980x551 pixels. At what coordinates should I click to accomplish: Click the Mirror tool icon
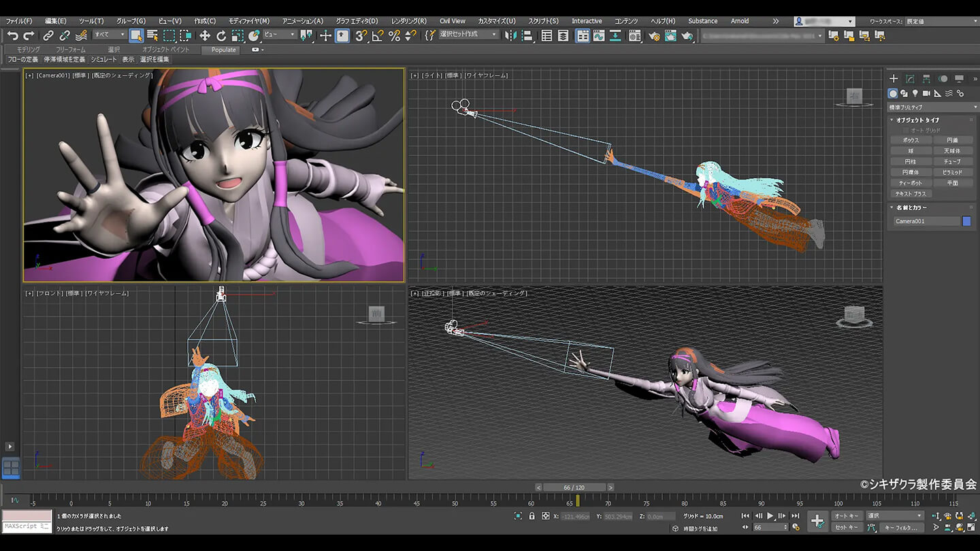(x=510, y=35)
